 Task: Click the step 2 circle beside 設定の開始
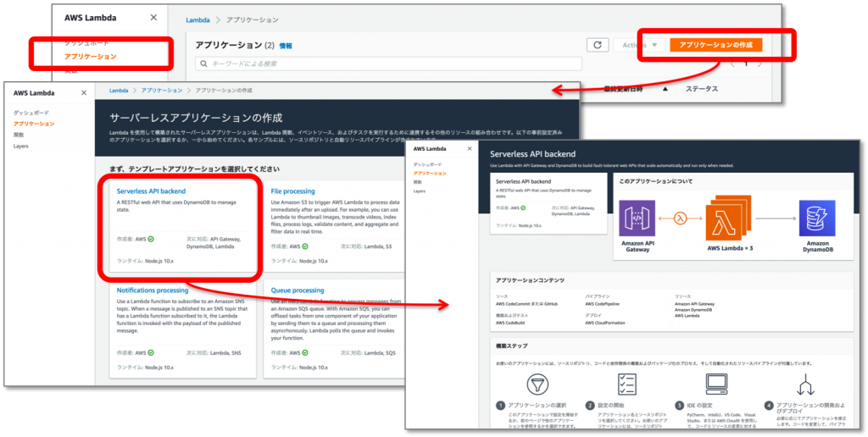pyautogui.click(x=590, y=406)
